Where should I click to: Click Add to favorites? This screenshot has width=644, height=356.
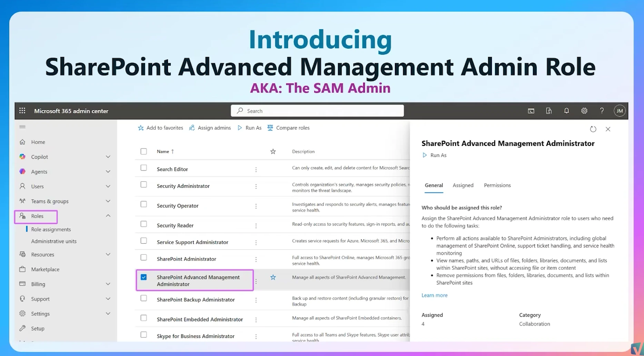point(160,128)
